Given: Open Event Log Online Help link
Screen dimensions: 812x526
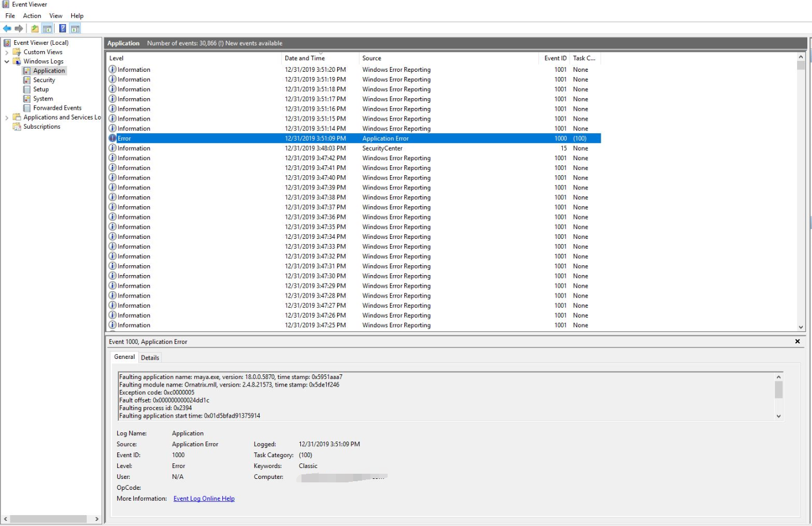Looking at the screenshot, I should point(204,499).
